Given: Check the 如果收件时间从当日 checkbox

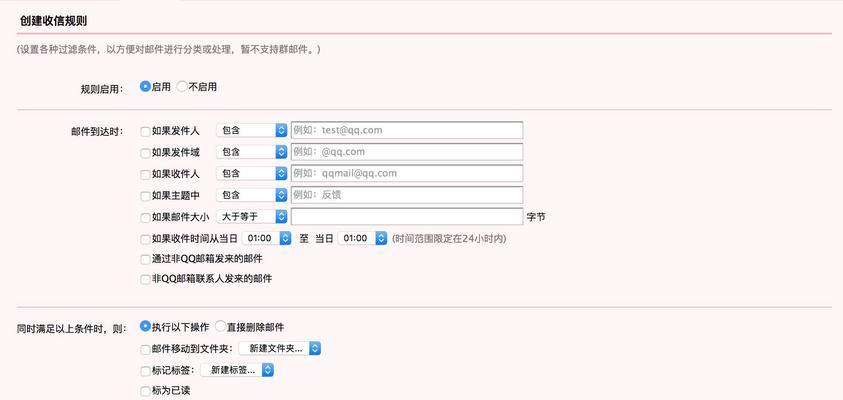Looking at the screenshot, I should click(145, 239).
